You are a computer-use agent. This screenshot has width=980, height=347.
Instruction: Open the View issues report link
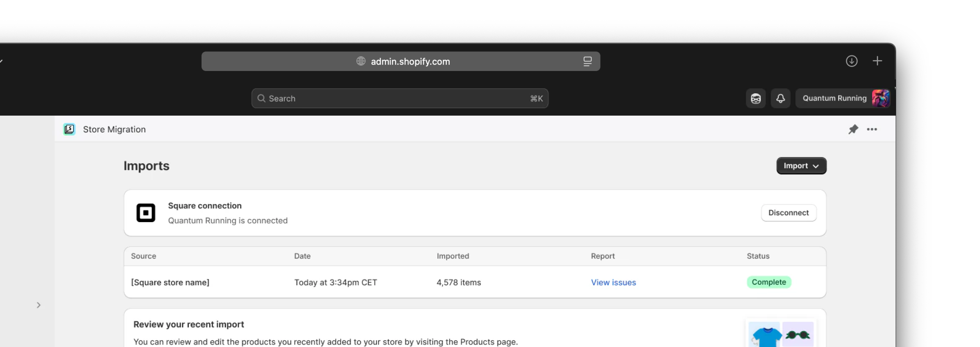pyautogui.click(x=613, y=282)
